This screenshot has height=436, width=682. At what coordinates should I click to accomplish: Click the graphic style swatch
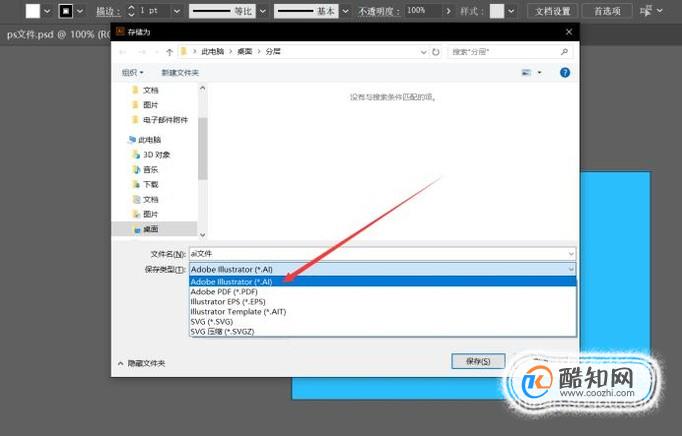click(497, 11)
